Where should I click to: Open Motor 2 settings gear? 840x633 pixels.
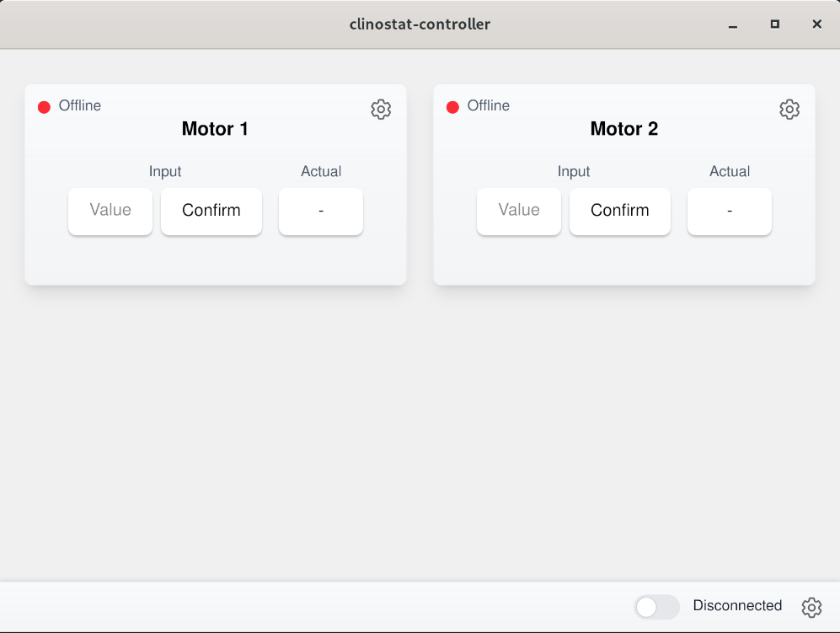[x=789, y=110]
